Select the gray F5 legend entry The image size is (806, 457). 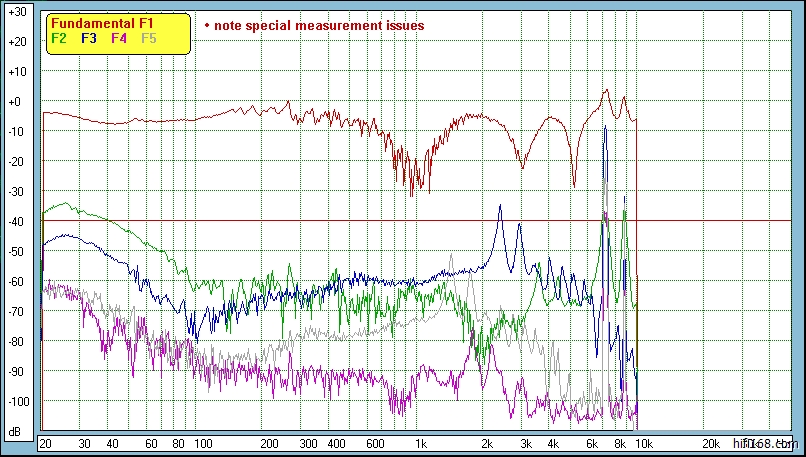coord(149,39)
